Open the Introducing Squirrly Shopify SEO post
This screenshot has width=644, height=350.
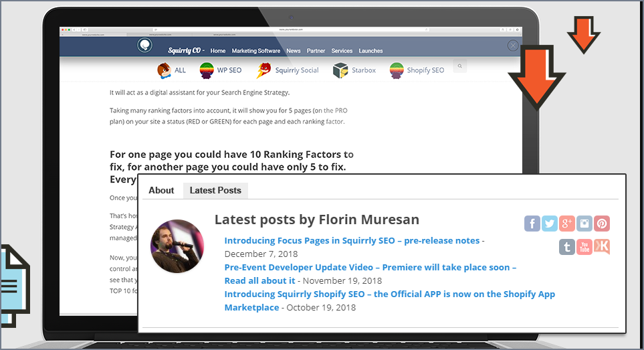pyautogui.click(x=389, y=300)
